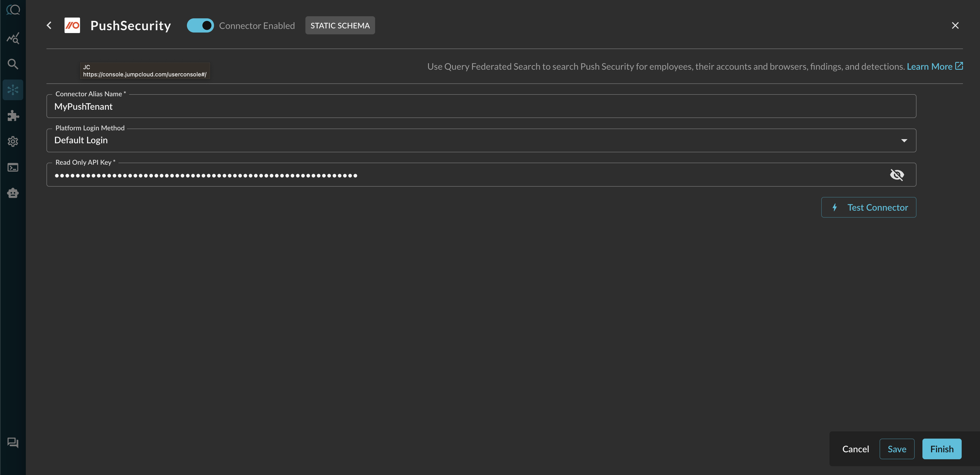Click the PushSecurity logo icon
Screen dimensions: 980x475
(72, 26)
